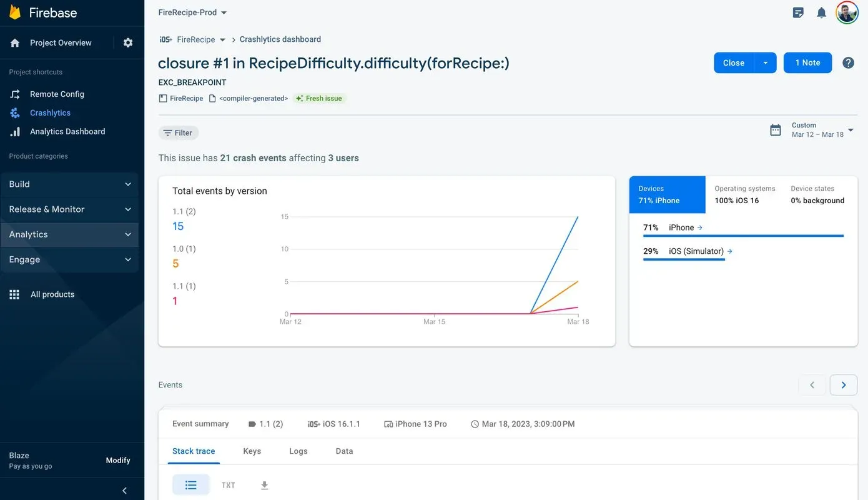Click the FireRecipe module label
This screenshot has height=500, width=868.
[181, 98]
